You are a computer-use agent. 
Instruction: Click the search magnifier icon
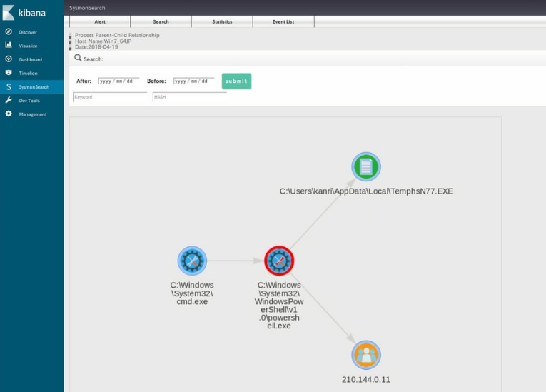click(79, 58)
